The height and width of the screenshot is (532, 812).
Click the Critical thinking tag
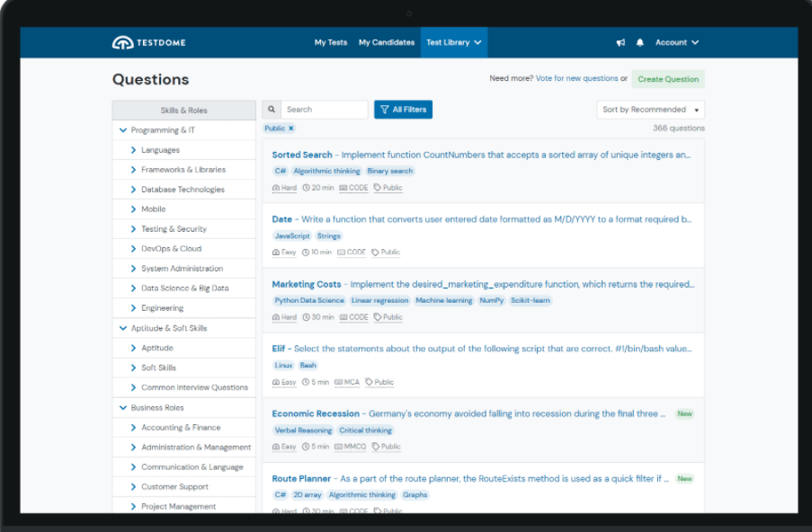point(365,430)
